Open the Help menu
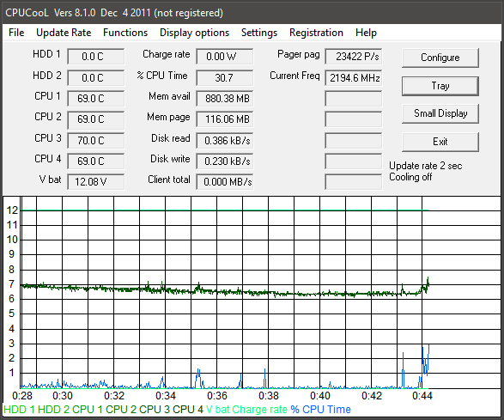 click(x=366, y=33)
